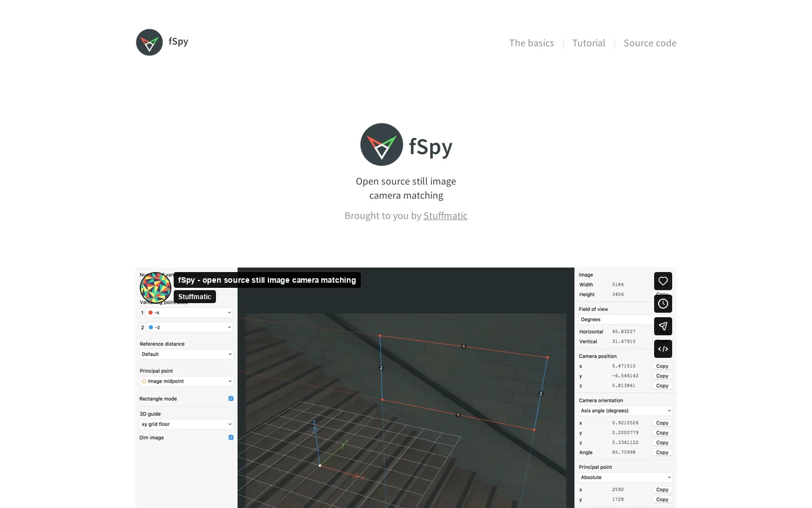
Task: Click the image Width value 5184
Action: pos(618,284)
